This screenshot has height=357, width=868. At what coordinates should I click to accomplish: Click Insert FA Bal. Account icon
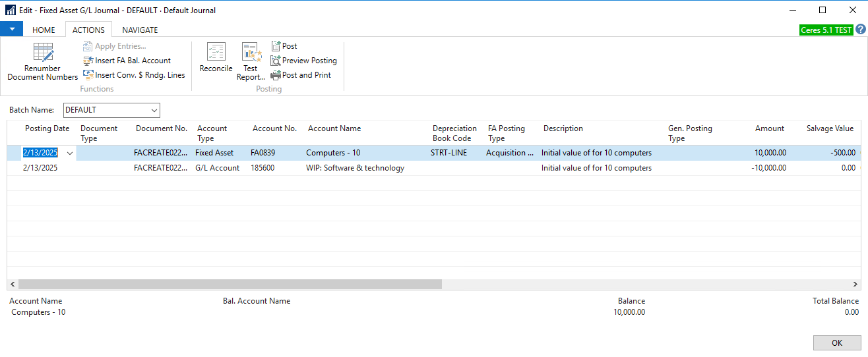coord(88,61)
